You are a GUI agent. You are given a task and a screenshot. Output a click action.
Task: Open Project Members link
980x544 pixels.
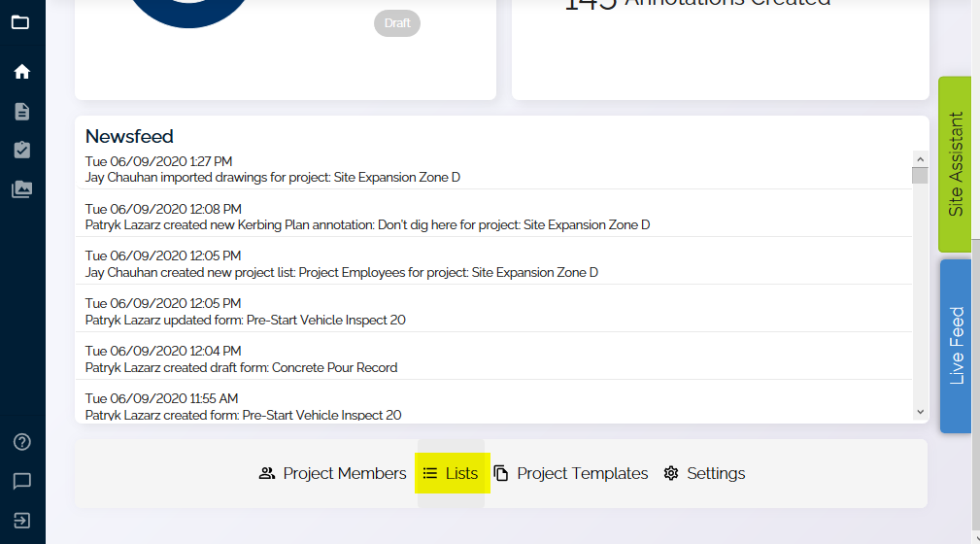pyautogui.click(x=332, y=473)
